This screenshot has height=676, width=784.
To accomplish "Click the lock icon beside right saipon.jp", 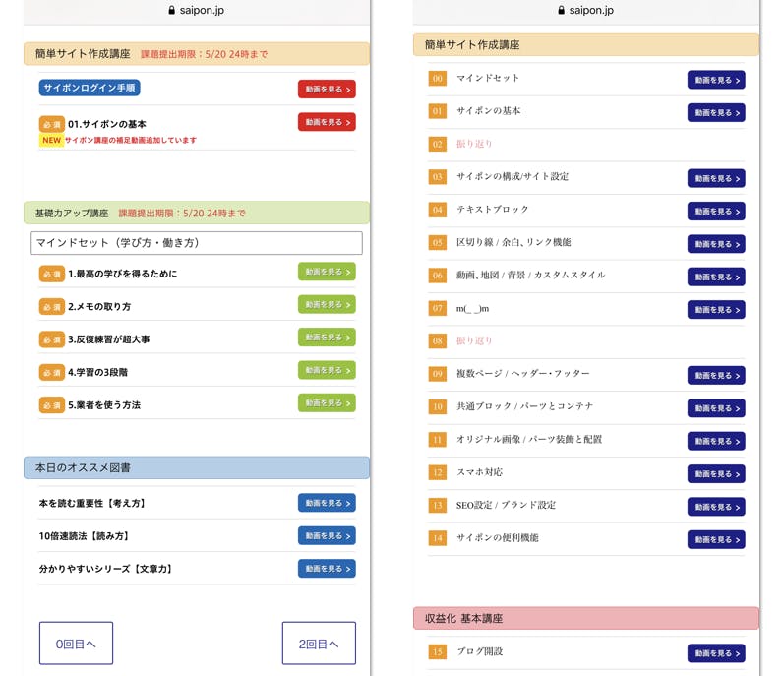I will pos(561,10).
